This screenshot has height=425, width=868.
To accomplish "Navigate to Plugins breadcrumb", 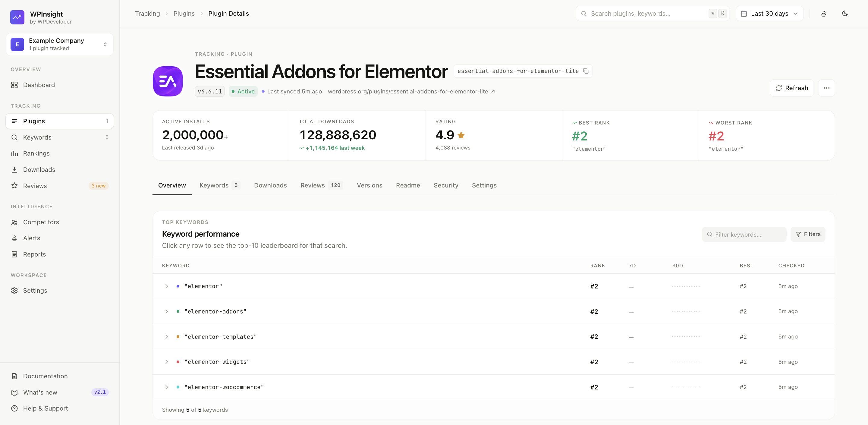I will click(x=184, y=14).
